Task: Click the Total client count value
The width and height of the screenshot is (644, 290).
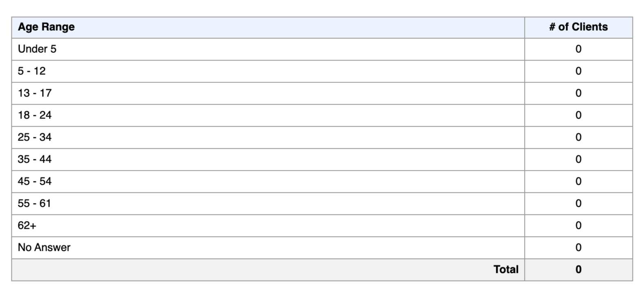Action: [579, 270]
